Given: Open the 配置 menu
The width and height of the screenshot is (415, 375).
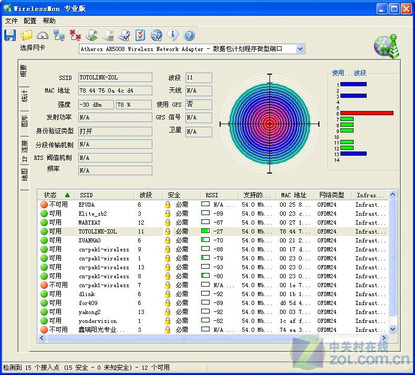Looking at the screenshot, I should [30, 21].
